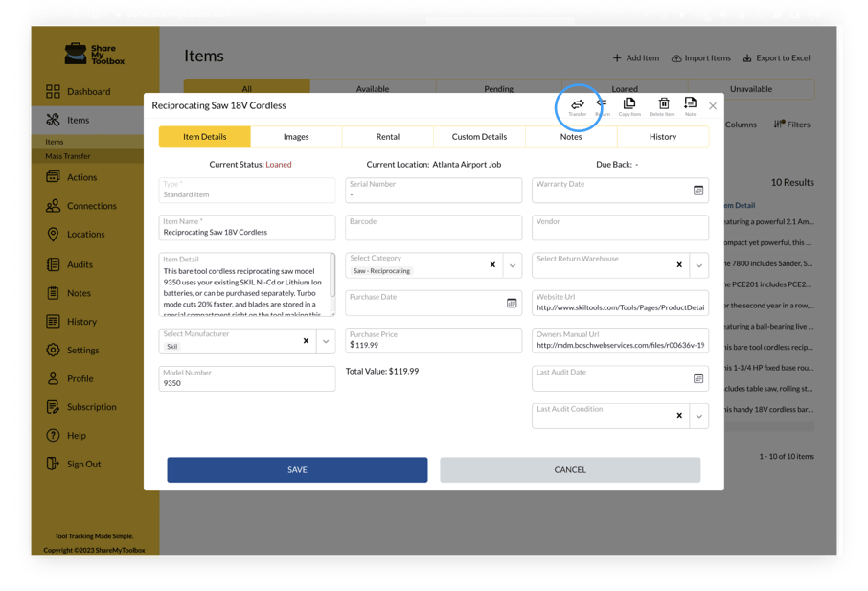Viewport: 868px width, 591px height.
Task: Open the Warranty Date calendar picker
Action: [x=698, y=191]
